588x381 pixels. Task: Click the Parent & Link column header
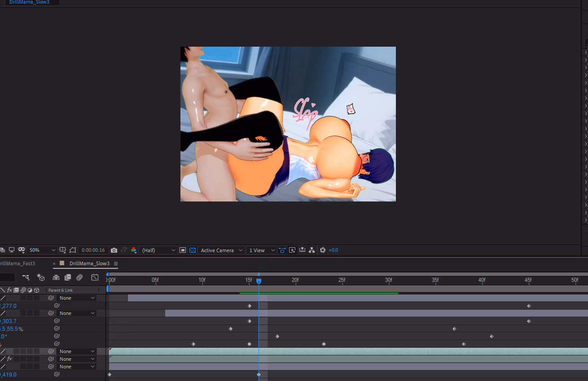61,290
